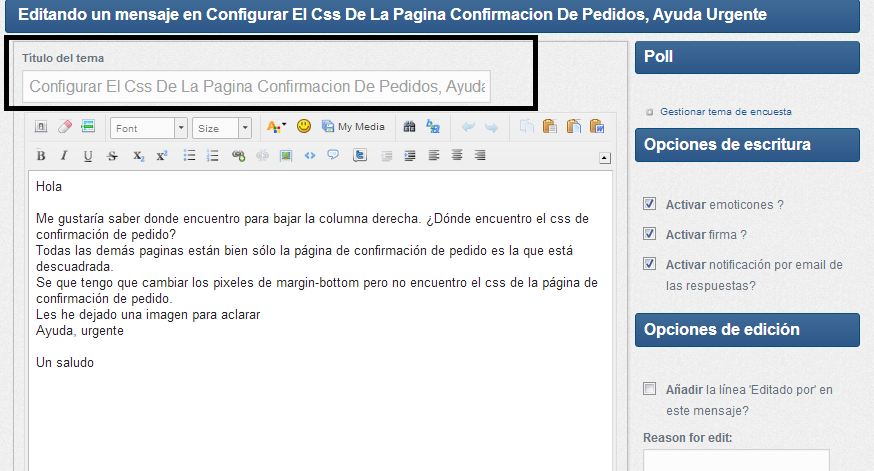Click the Insert image icon
Image resolution: width=874 pixels, height=471 pixels.
(x=286, y=156)
